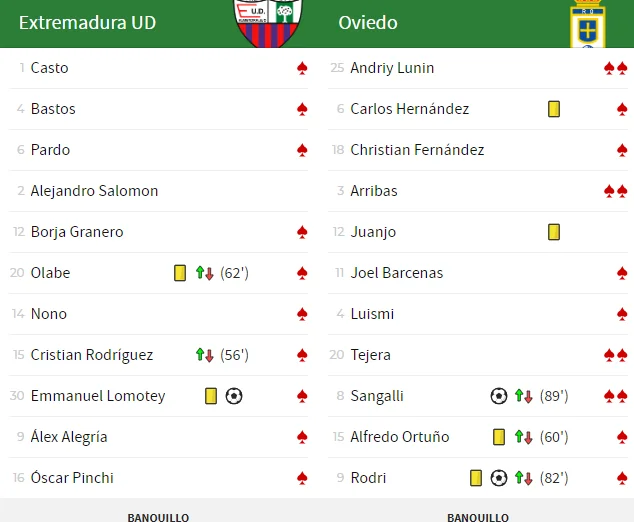The width and height of the screenshot is (634, 522).
Task: Click Juanjo's yellow card icon
Action: [554, 232]
